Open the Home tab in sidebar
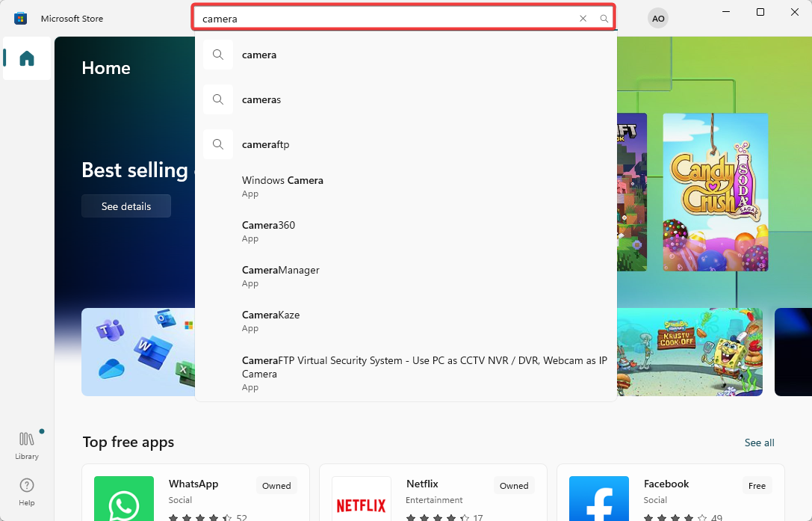This screenshot has width=812, height=521. [x=27, y=58]
